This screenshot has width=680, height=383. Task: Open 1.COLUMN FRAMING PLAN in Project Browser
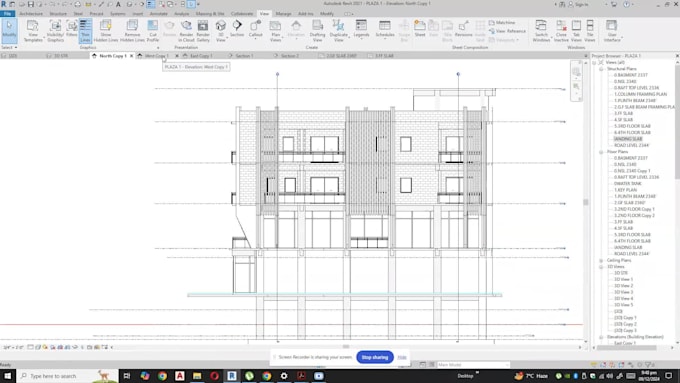(641, 94)
